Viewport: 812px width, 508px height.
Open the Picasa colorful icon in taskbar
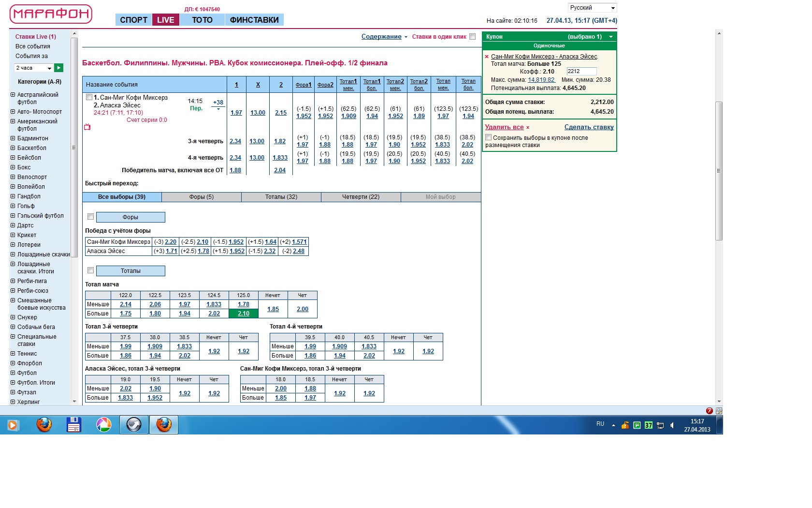point(103,425)
